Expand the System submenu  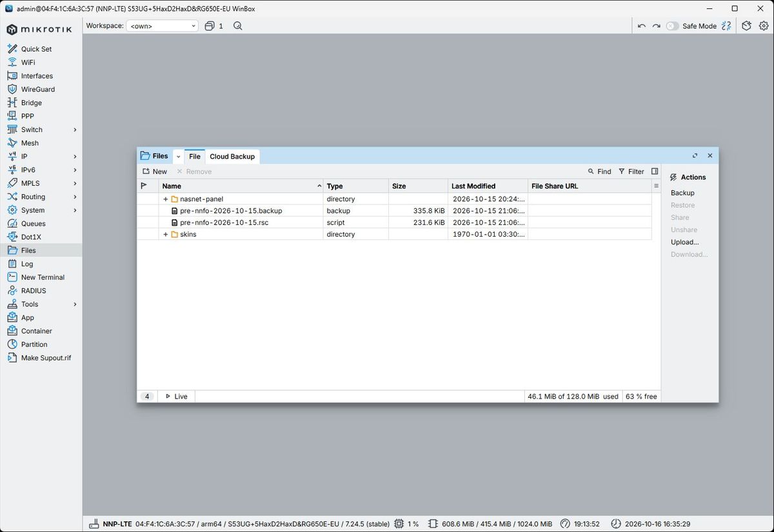tap(75, 210)
